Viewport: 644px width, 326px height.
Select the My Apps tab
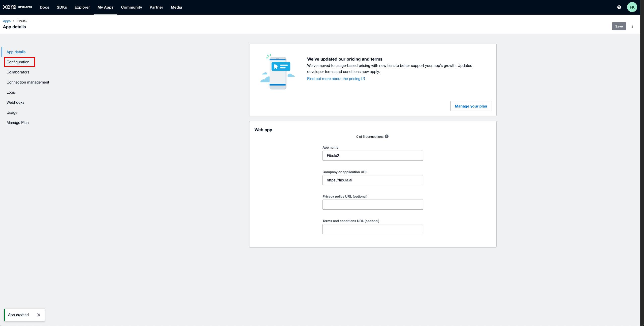click(105, 7)
